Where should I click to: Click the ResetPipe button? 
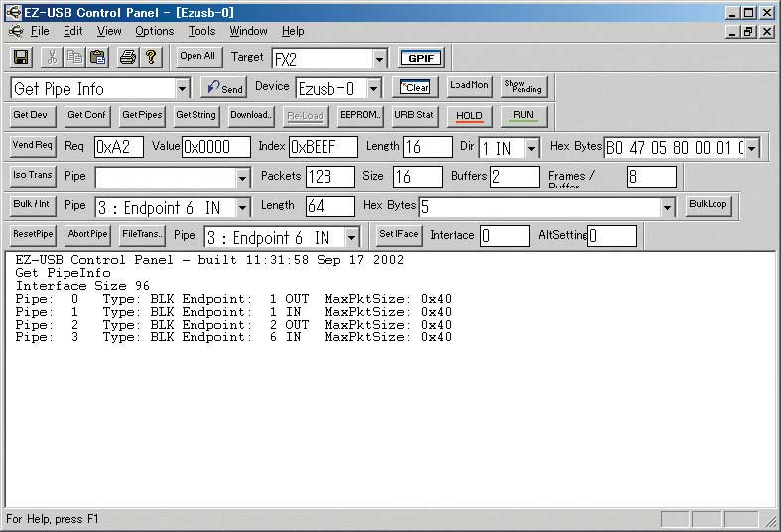(33, 235)
